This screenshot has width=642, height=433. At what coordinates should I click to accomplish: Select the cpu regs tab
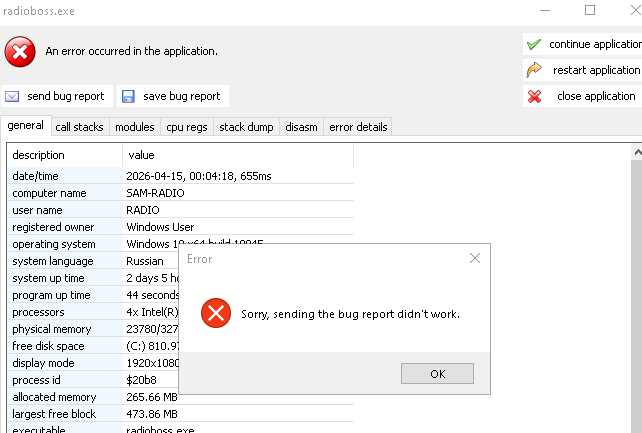pos(187,127)
